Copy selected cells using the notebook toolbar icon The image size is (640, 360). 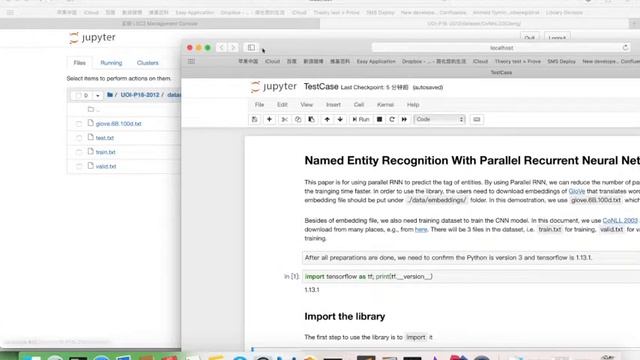[x=298, y=119]
